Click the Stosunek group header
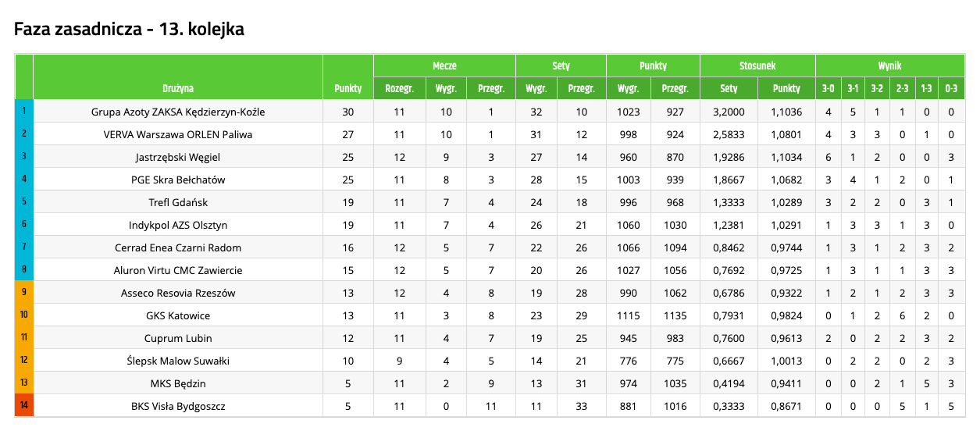The width and height of the screenshot is (980, 445). 757,66
